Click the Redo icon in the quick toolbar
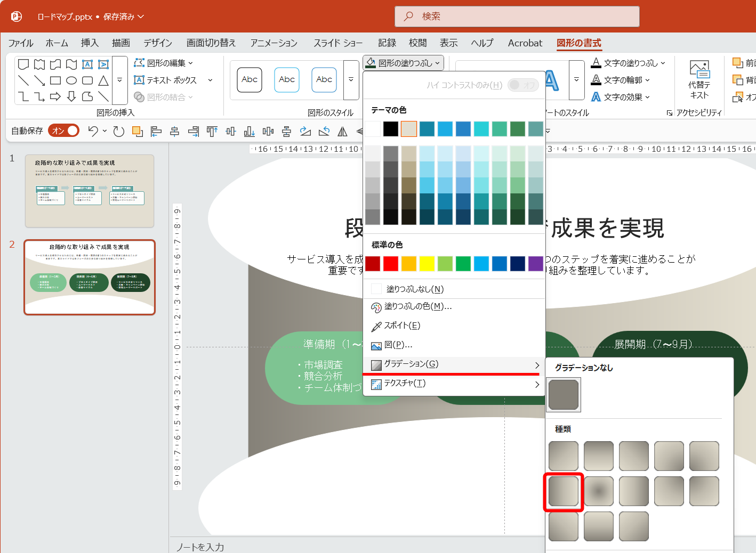756x553 pixels. 118,131
